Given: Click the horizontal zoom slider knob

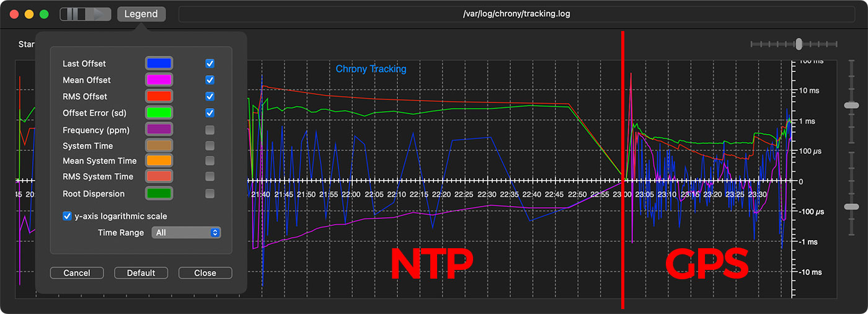Looking at the screenshot, I should click(x=799, y=44).
